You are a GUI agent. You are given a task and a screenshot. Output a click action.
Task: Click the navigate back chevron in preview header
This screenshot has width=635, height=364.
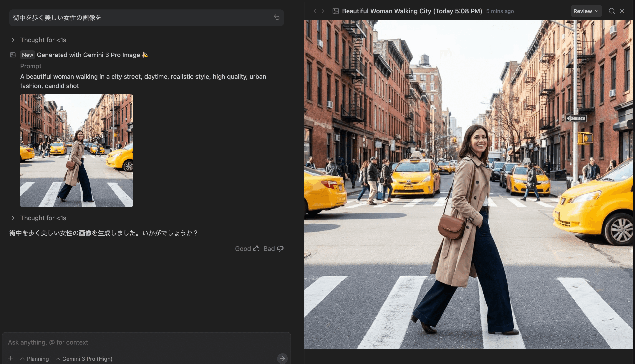[x=315, y=11]
